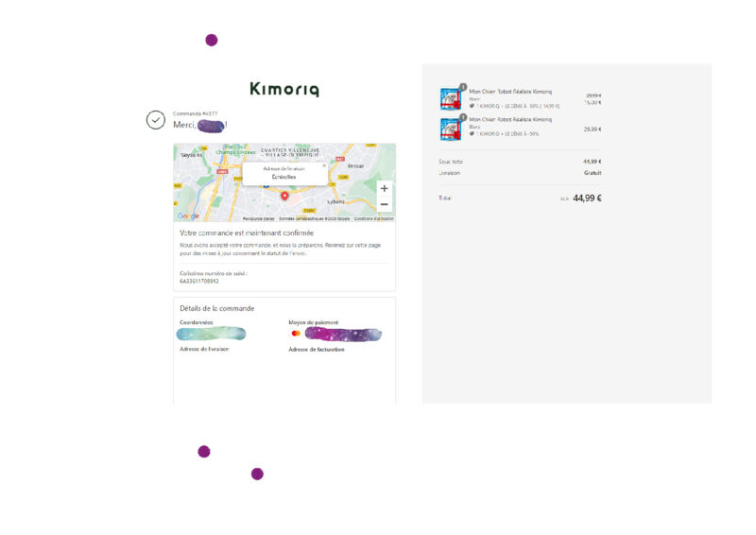Open map keyboard shortcuts link
The height and width of the screenshot is (535, 756).
pyautogui.click(x=258, y=218)
